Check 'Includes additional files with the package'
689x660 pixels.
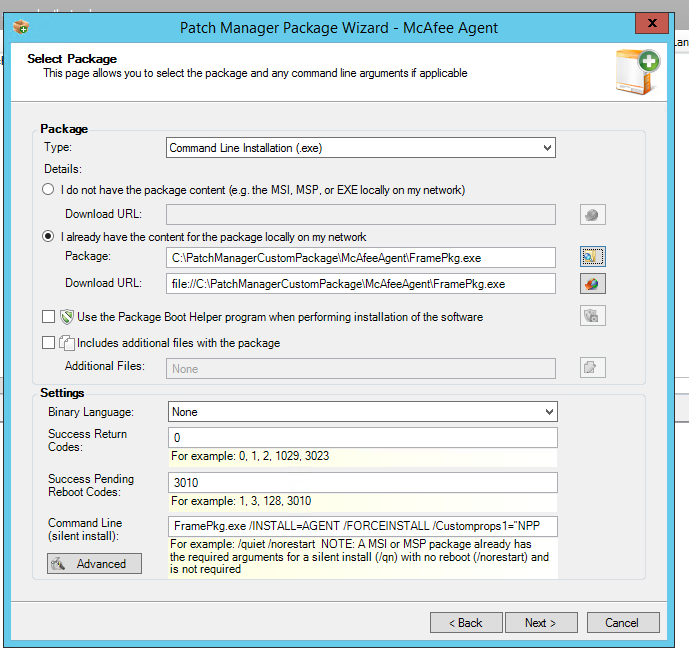[x=48, y=342]
